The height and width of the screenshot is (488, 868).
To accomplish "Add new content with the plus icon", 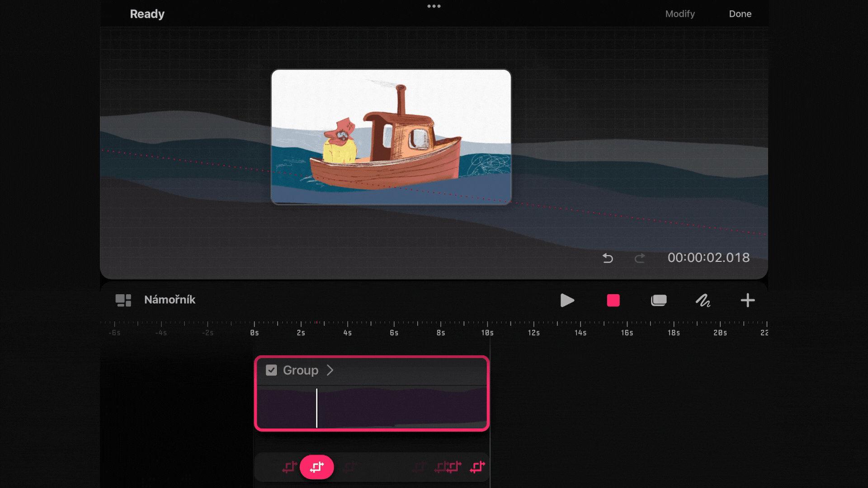I will click(748, 300).
